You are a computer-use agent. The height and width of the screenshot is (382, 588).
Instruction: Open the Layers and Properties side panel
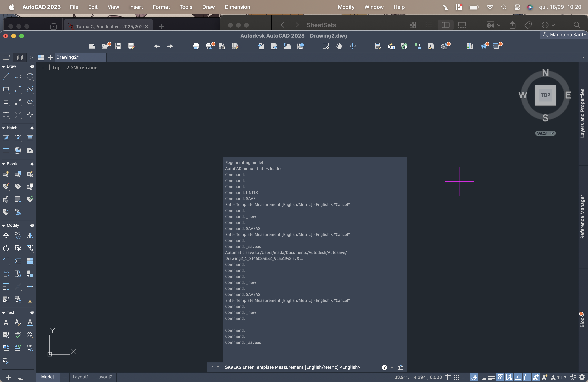[582, 113]
